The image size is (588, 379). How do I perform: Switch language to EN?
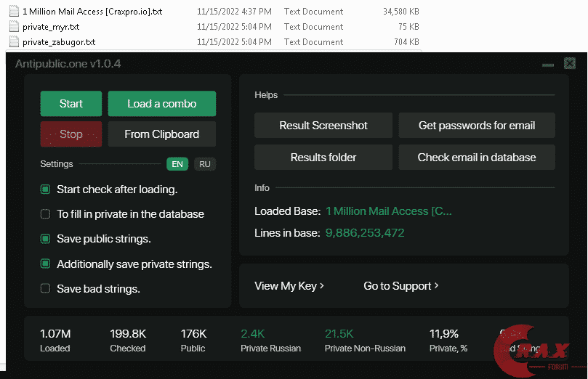pyautogui.click(x=177, y=164)
